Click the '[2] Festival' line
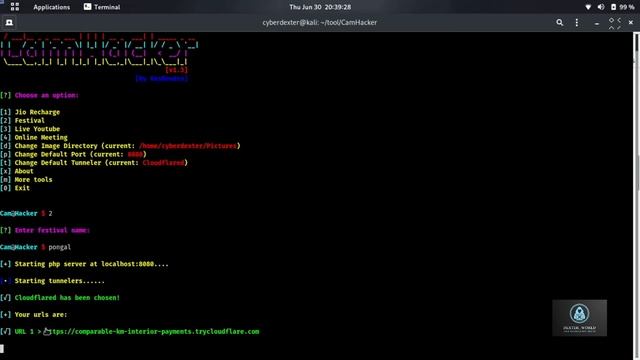The image size is (640, 360). point(22,120)
